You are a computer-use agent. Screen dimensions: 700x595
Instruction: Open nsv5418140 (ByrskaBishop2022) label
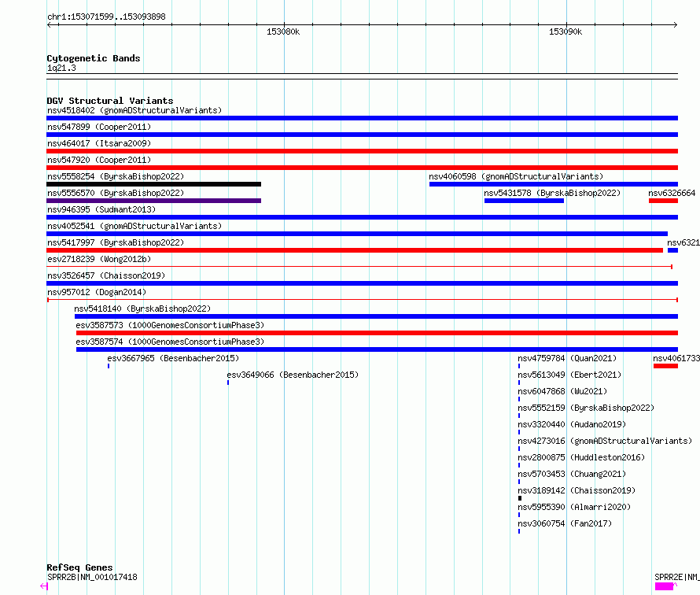(142, 309)
